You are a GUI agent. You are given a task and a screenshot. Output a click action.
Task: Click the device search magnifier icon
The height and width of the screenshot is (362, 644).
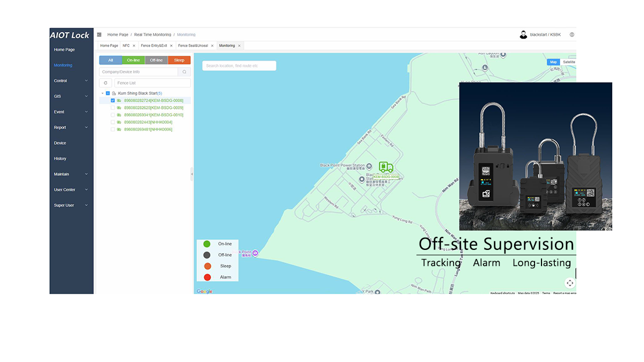tap(184, 72)
